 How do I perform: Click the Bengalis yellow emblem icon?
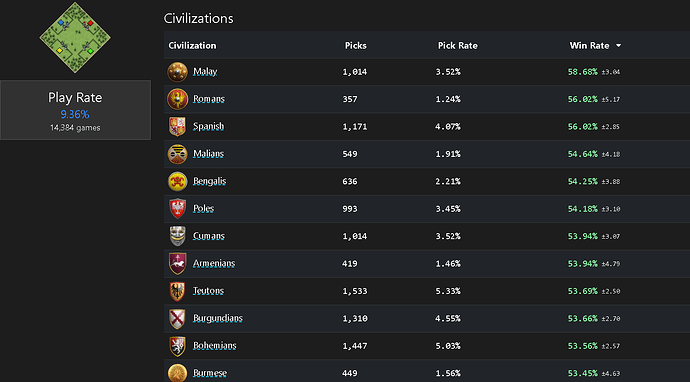pyautogui.click(x=177, y=181)
